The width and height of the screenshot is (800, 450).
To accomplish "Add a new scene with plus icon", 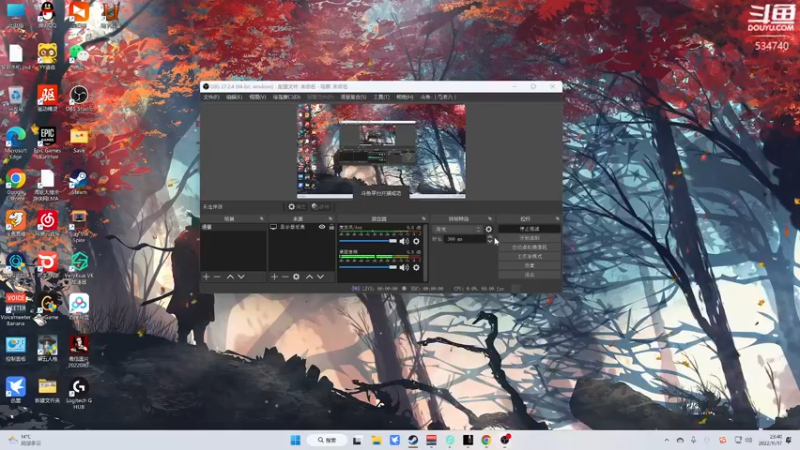I will click(206, 277).
